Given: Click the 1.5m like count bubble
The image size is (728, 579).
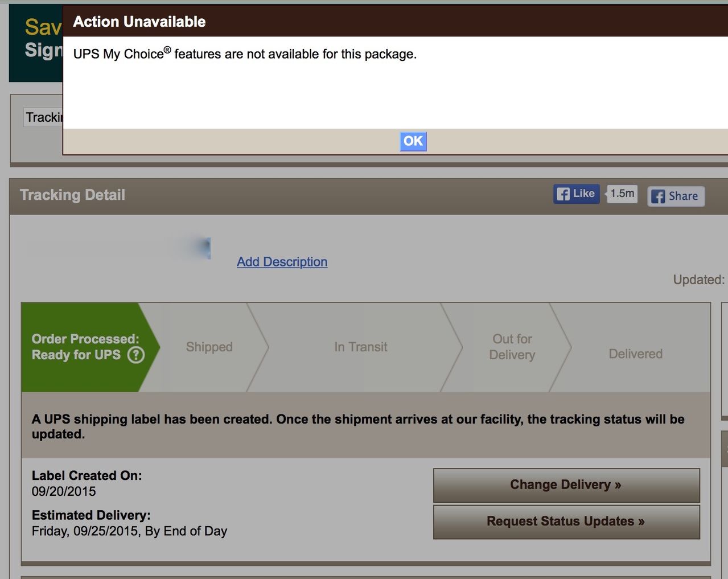Looking at the screenshot, I should [x=622, y=194].
